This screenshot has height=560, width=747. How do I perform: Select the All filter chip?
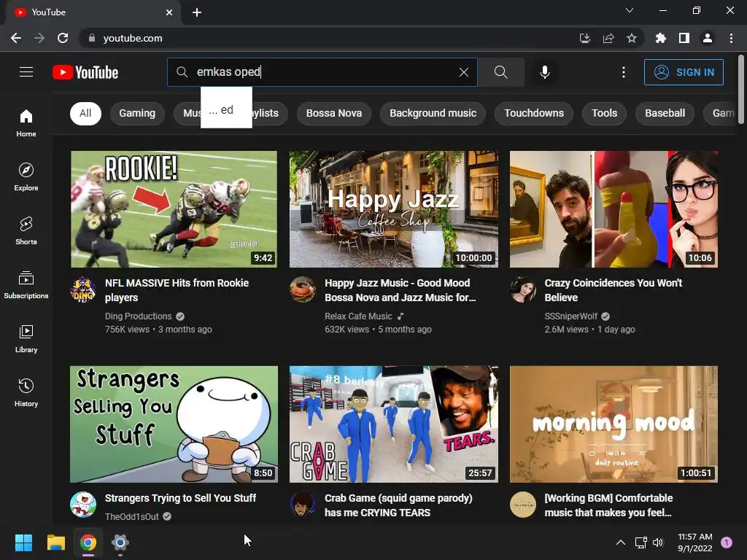(86, 113)
